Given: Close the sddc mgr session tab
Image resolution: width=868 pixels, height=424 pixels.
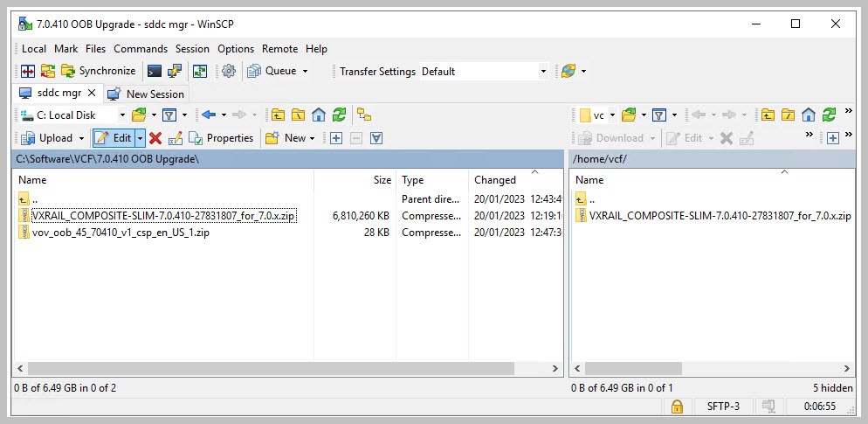Looking at the screenshot, I should 92,94.
